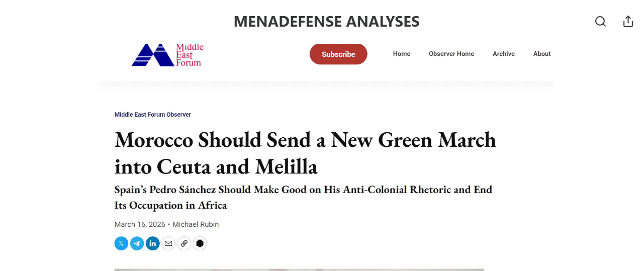Click the Middle East Forum logo
Viewport: 644px width, 271px height.
click(x=167, y=55)
